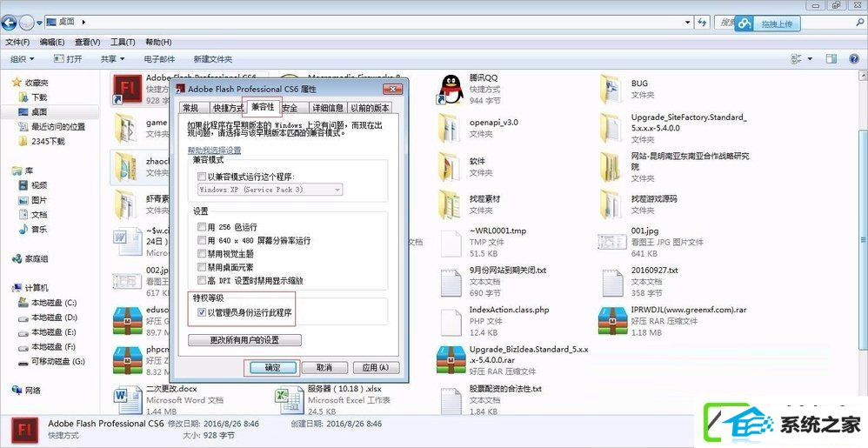
Task: Open the 帮助(H) menu
Action: (x=158, y=42)
